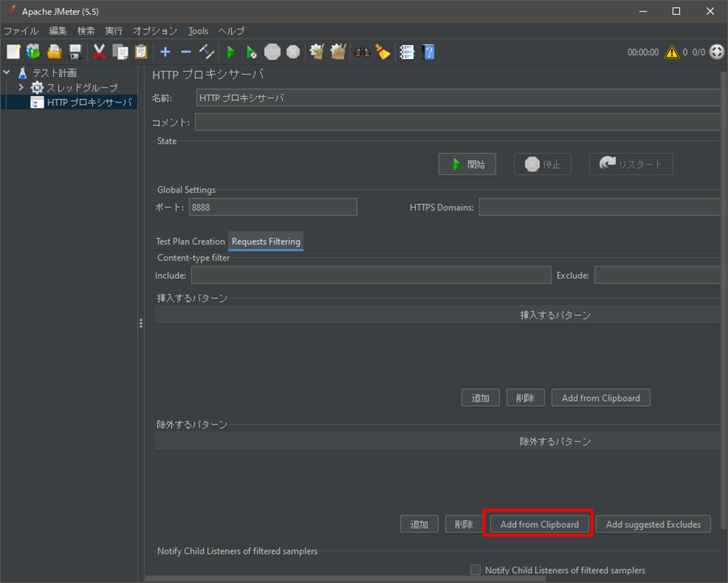The width and height of the screenshot is (728, 583).
Task: Expand the スレッドグループ tree node
Action: click(x=21, y=87)
